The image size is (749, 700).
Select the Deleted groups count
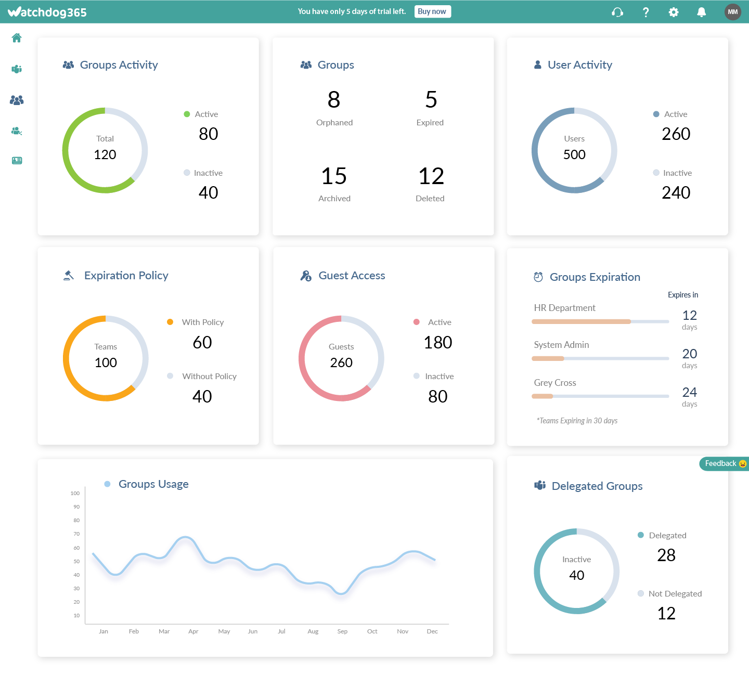pos(431,176)
